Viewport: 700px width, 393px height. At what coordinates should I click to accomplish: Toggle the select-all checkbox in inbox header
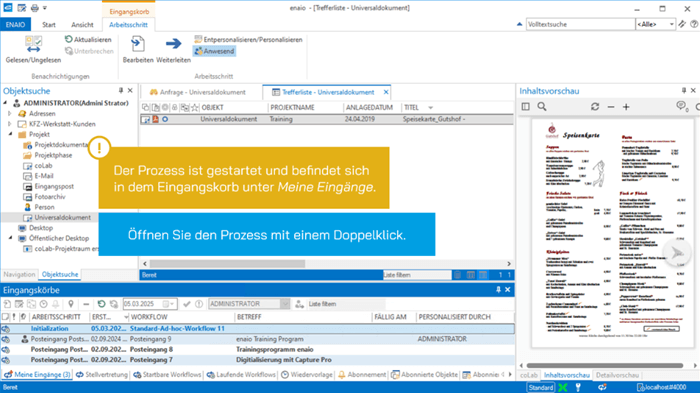(x=5, y=317)
